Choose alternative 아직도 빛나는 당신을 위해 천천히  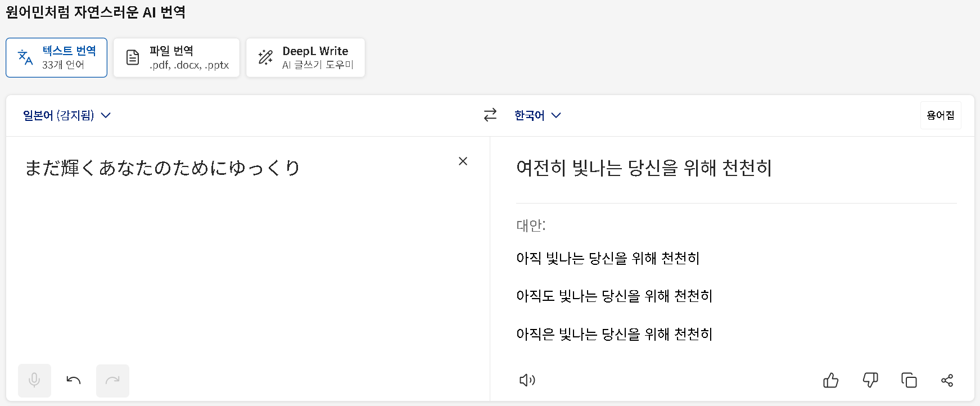pos(614,296)
